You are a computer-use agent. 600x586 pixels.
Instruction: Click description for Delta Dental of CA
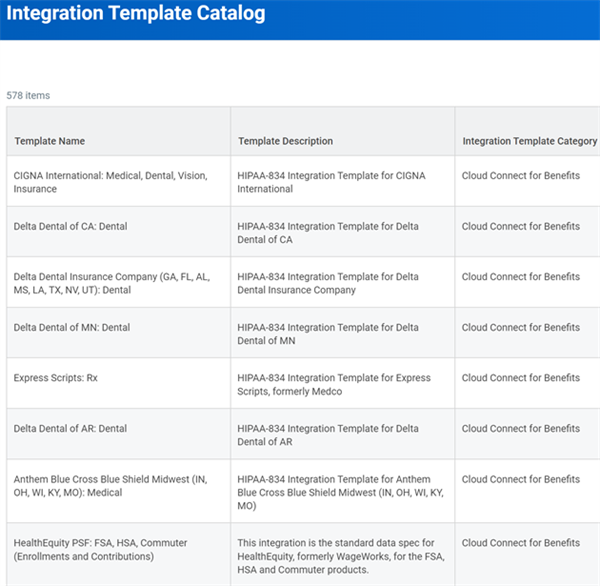(x=328, y=233)
